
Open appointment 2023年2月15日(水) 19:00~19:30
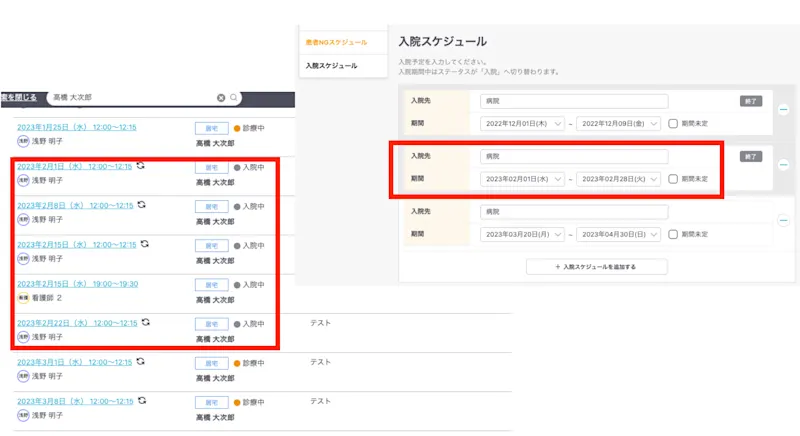78,284
